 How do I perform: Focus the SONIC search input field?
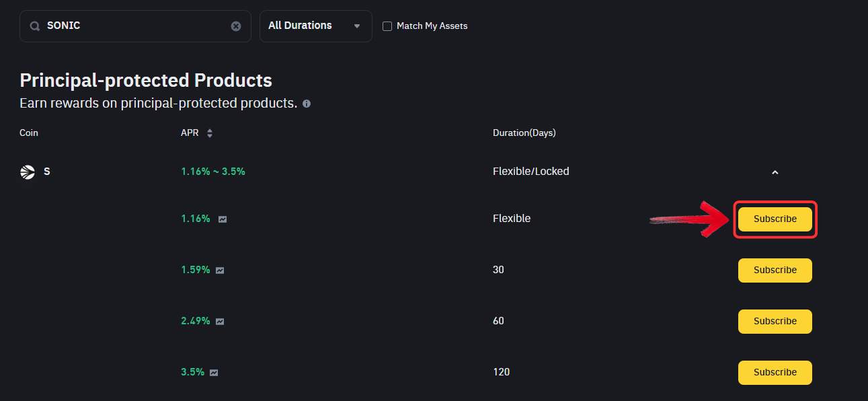point(135,26)
